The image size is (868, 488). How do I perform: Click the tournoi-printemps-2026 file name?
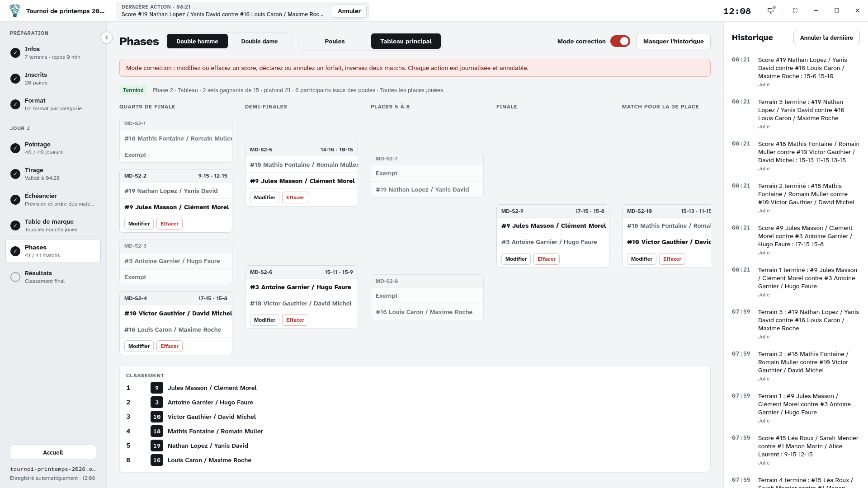[x=53, y=469]
